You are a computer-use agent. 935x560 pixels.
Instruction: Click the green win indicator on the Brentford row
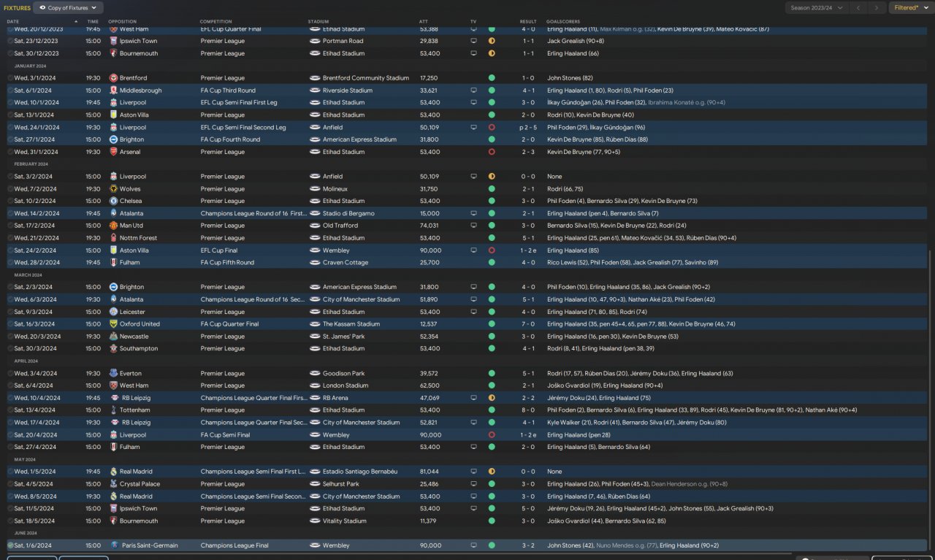click(x=492, y=78)
